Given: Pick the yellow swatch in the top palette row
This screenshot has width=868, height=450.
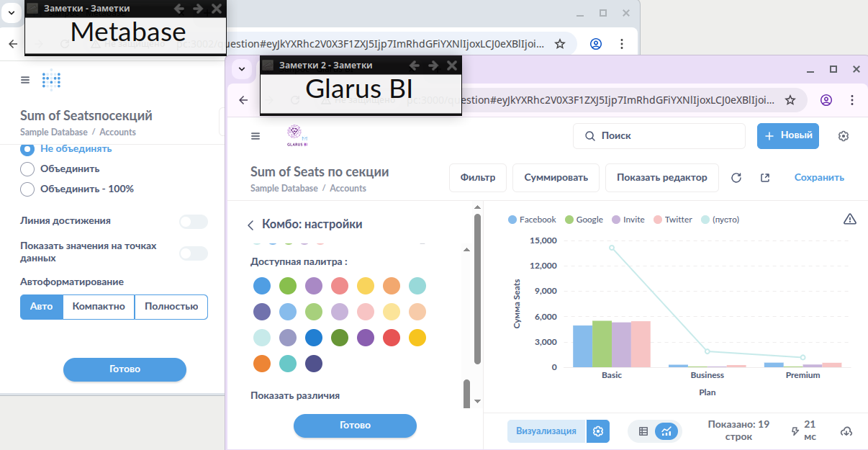Looking at the screenshot, I should click(x=366, y=286).
